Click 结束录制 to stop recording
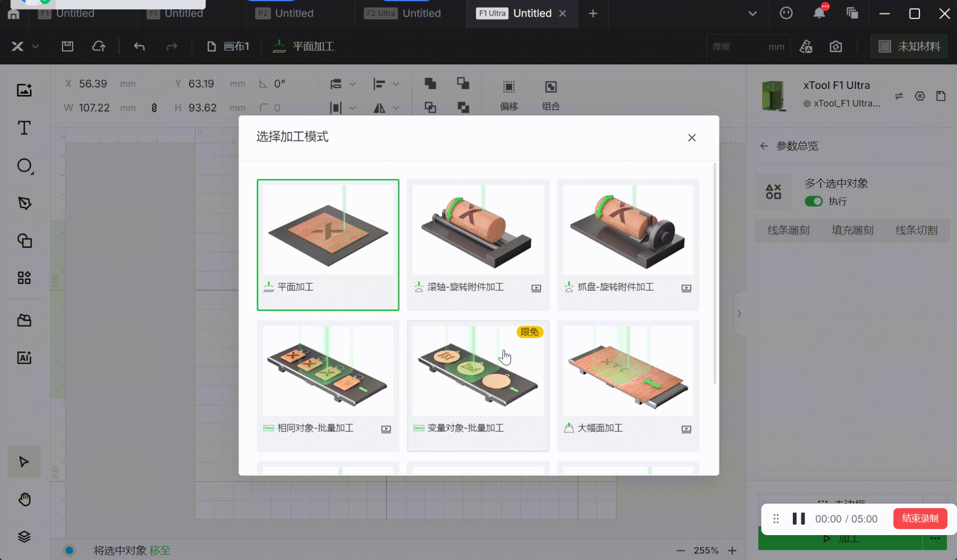 920,518
